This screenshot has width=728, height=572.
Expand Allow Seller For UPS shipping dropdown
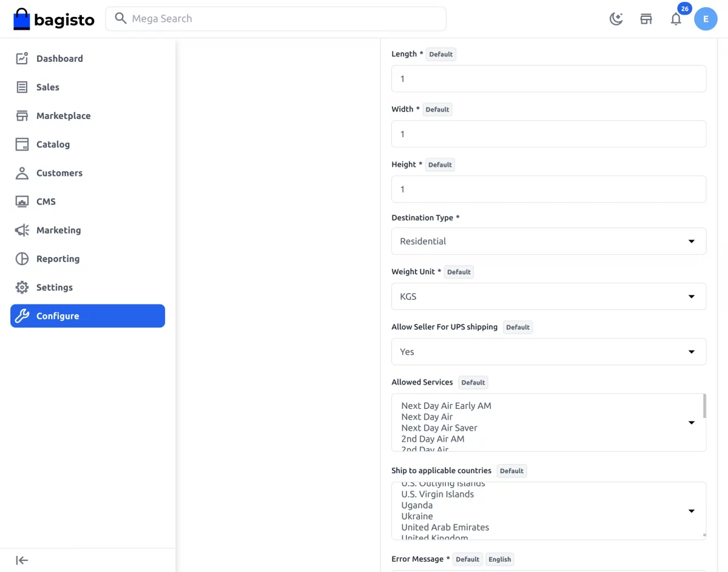(548, 352)
